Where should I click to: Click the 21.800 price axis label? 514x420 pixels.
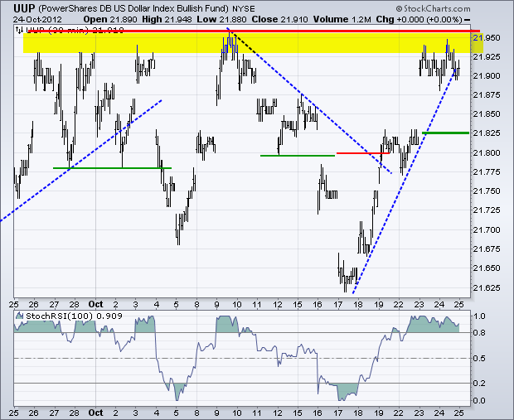(487, 152)
